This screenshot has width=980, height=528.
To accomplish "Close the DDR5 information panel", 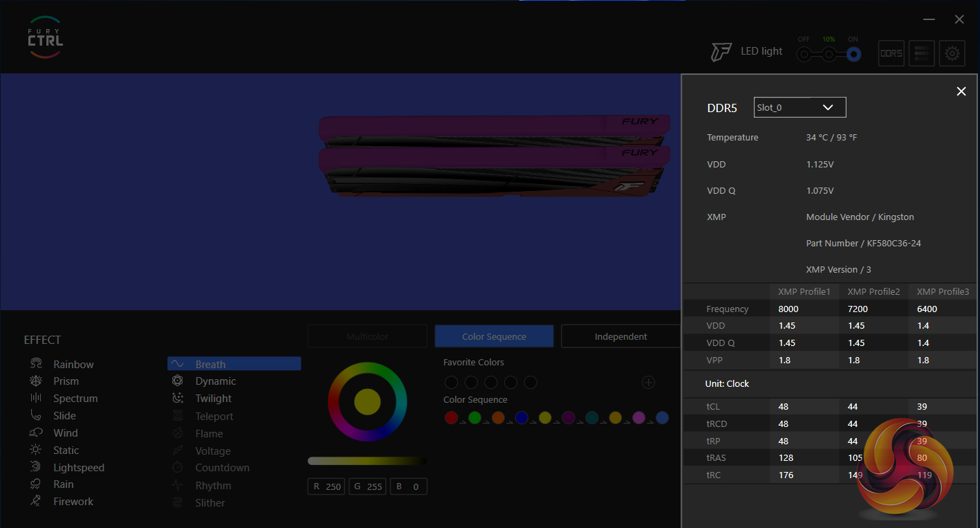I will [x=961, y=91].
